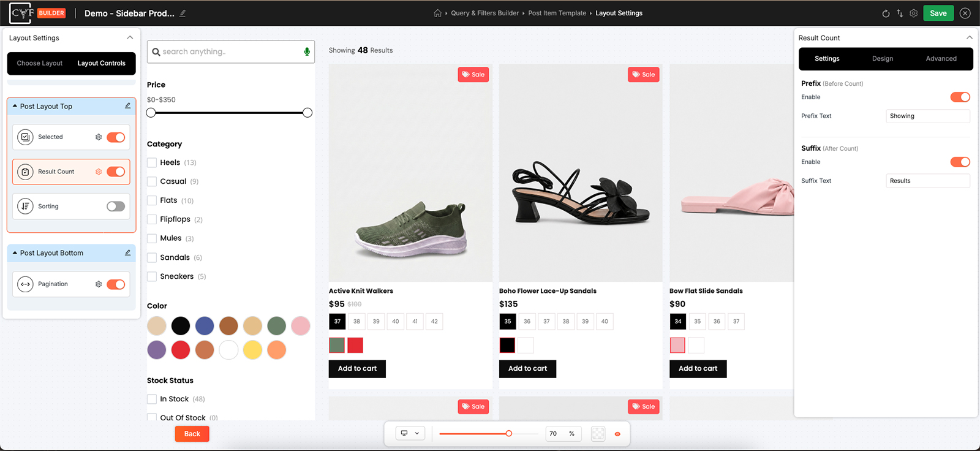980x451 pixels.
Task: Click the Pagination arrows icon
Action: pyautogui.click(x=25, y=284)
